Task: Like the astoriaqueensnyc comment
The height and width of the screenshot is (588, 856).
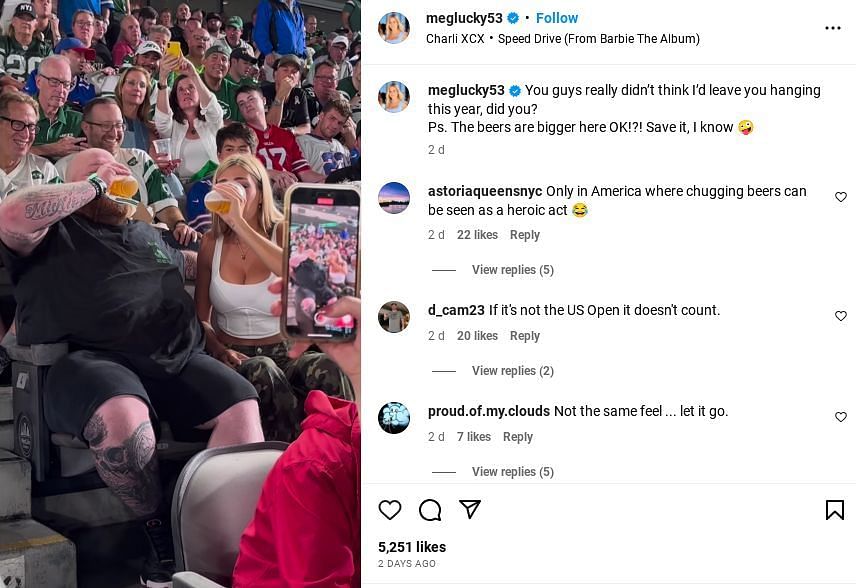Action: click(841, 197)
